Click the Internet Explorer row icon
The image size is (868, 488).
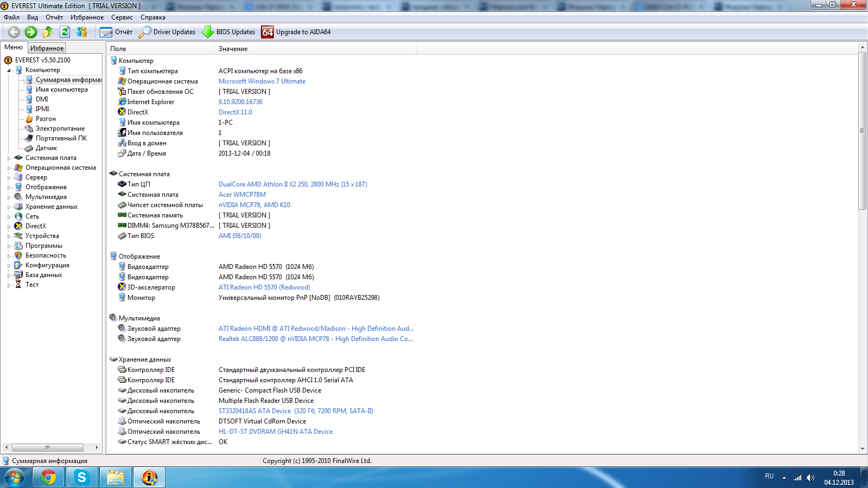(x=122, y=102)
